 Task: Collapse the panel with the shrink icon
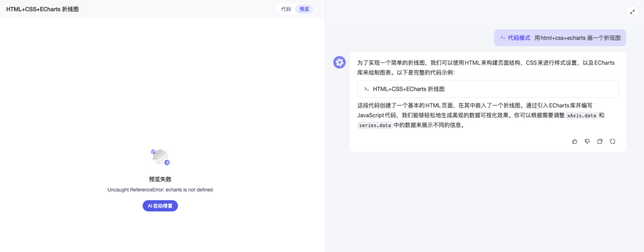coord(631,12)
